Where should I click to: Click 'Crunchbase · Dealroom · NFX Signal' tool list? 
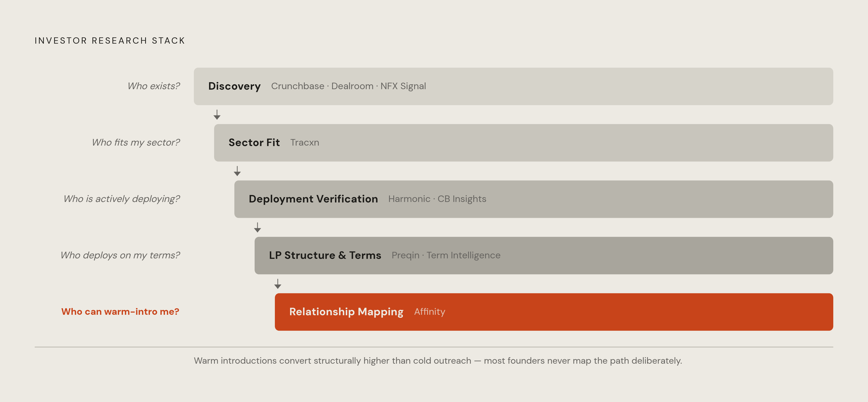point(348,86)
